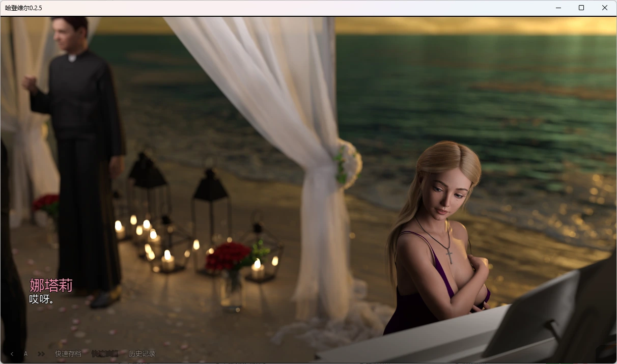Click the speaker name 娜塔莉
617x364 pixels.
(x=51, y=285)
